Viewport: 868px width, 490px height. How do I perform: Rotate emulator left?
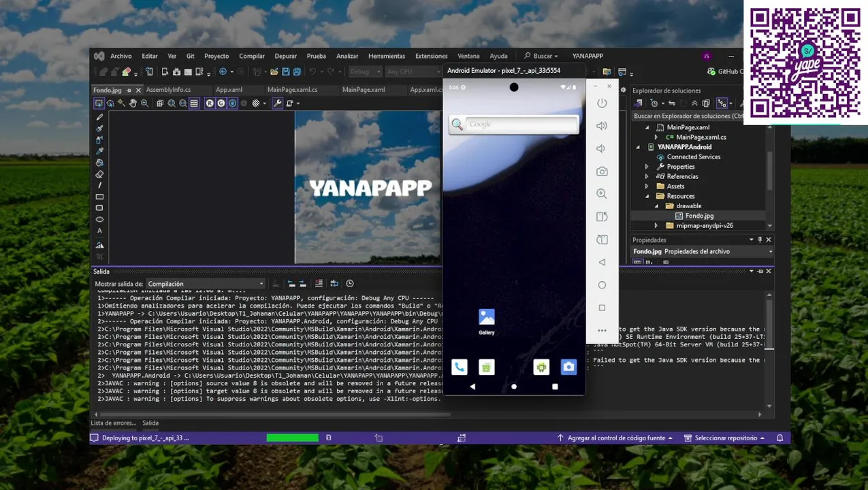(602, 217)
